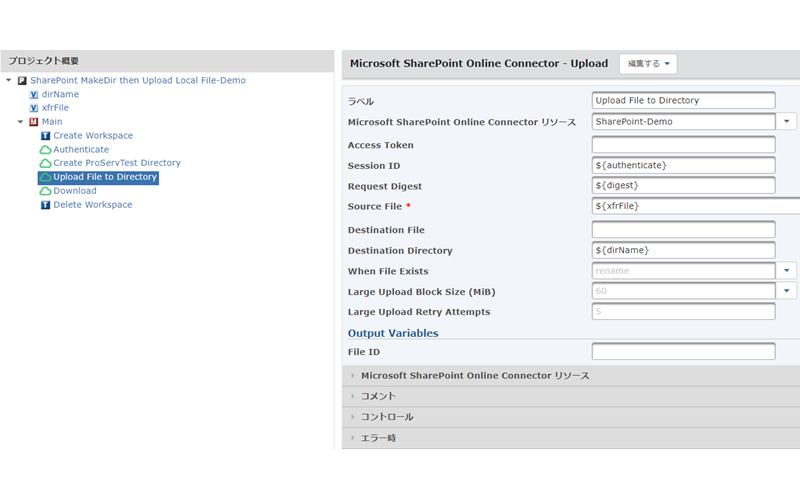Click the プロジェクト概要 panel header
Screen dimensions: 800x500
[167, 61]
